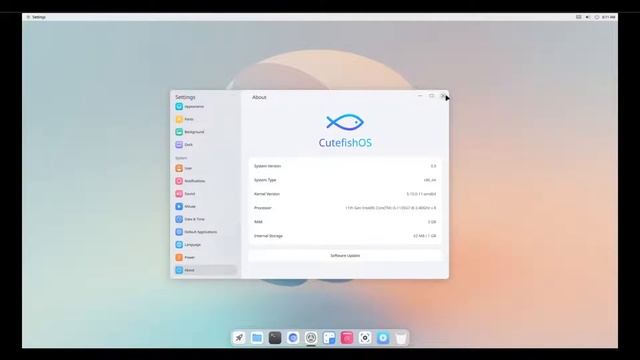Click the clock in the top bar
This screenshot has width=640, height=360.
coord(609,17)
